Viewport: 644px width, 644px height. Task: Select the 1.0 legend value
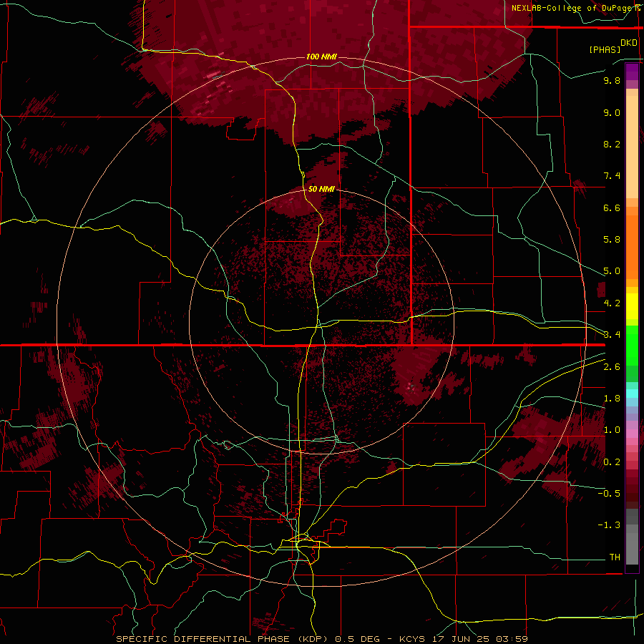[612, 430]
